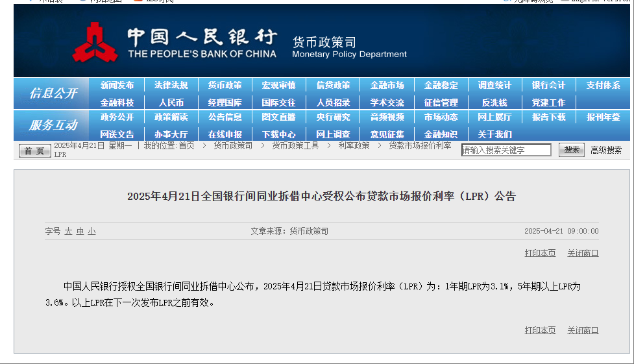Open 音频视频 menu item
Screen dimensions: 634x364
point(387,117)
